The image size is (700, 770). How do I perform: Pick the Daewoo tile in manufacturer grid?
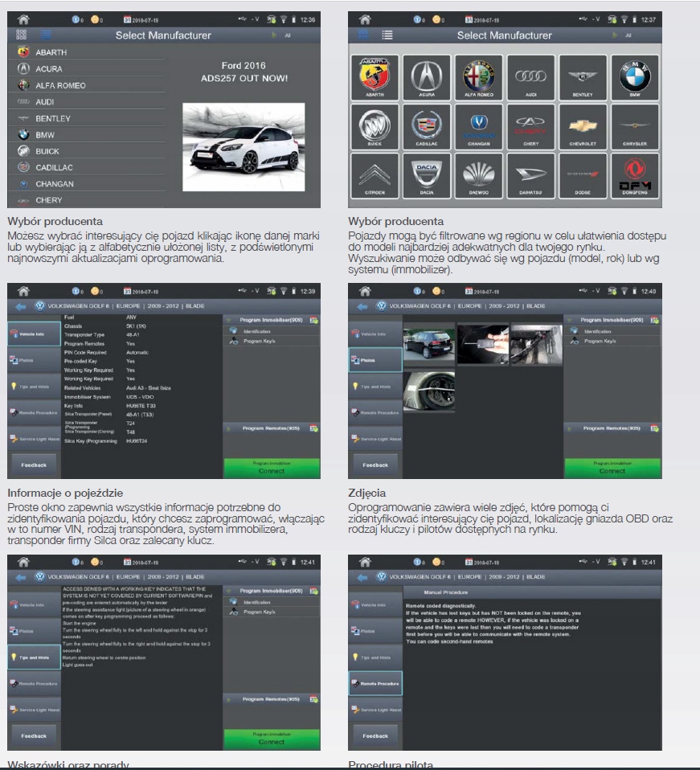pos(479,175)
